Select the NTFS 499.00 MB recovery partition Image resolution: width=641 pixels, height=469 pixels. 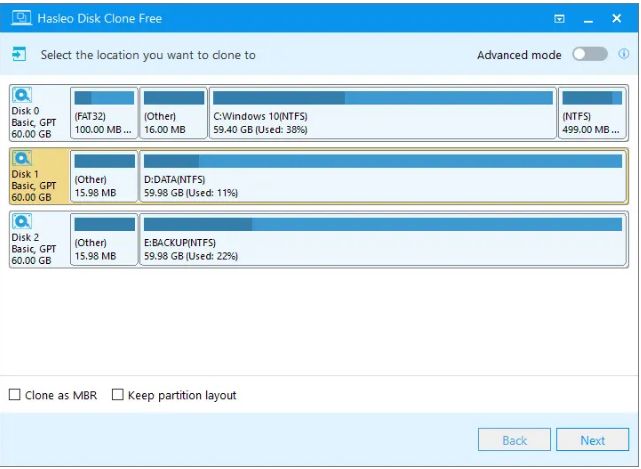pyautogui.click(x=592, y=113)
